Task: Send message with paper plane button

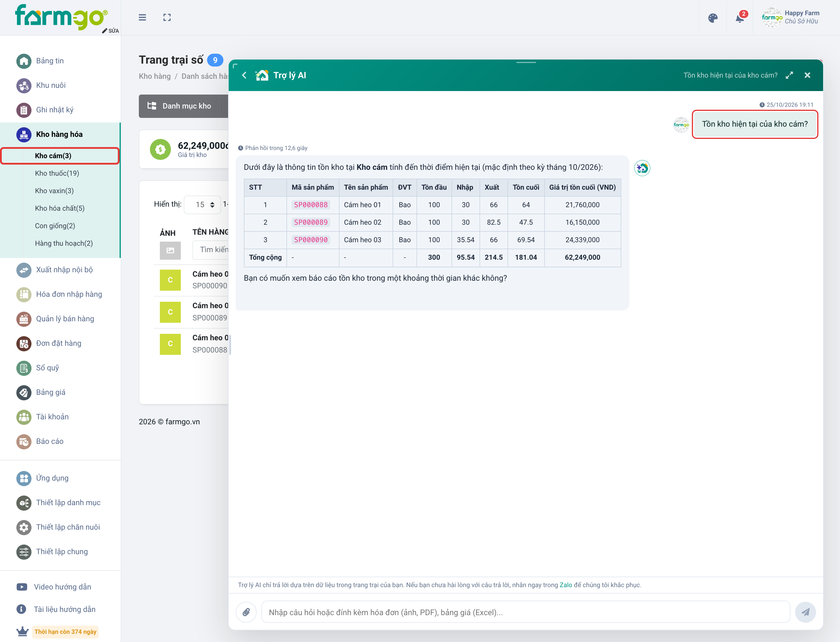Action: coord(805,612)
